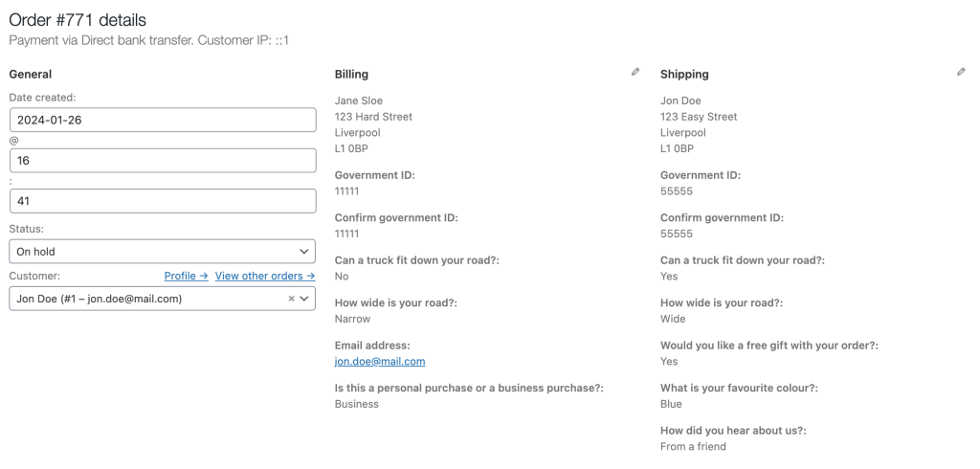Open the Status dropdown showing On hold
This screenshot has width=980, height=469.
click(x=162, y=252)
